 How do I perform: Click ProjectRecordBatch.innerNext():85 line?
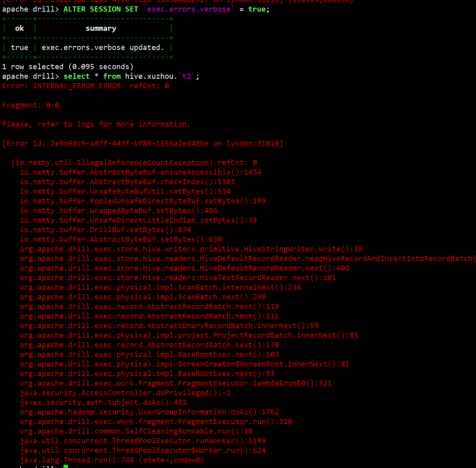[x=189, y=335]
